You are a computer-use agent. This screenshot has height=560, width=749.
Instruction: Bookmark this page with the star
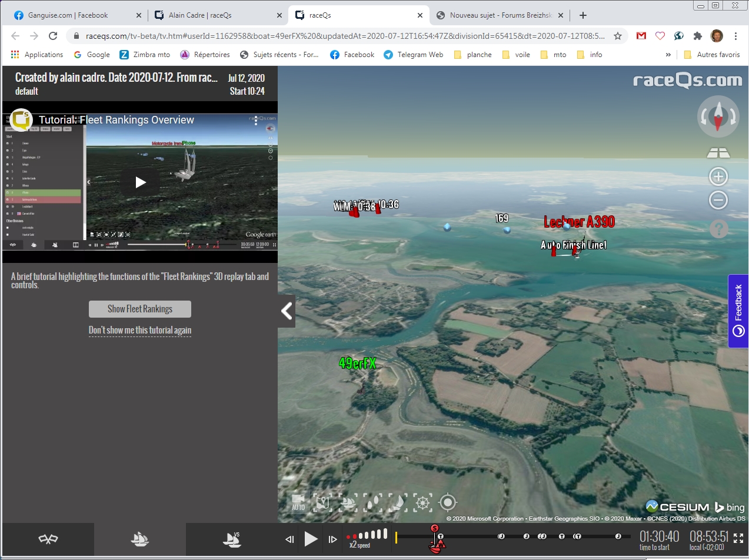617,36
